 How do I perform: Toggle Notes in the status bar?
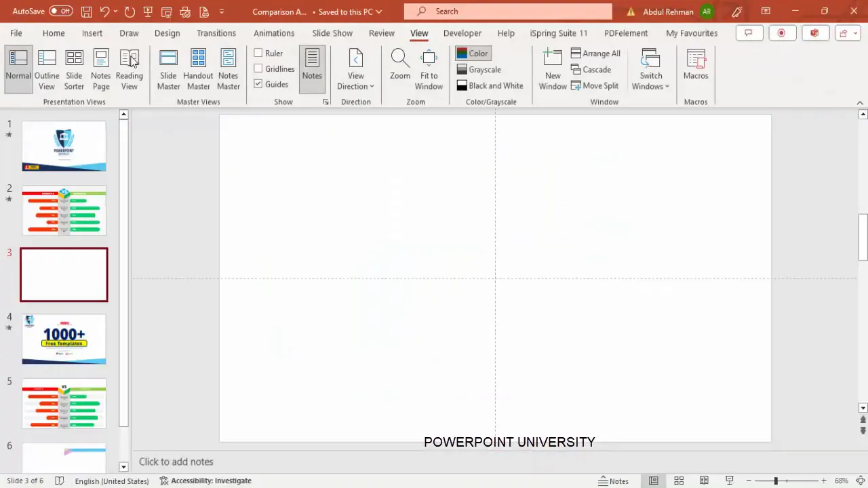coord(614,481)
